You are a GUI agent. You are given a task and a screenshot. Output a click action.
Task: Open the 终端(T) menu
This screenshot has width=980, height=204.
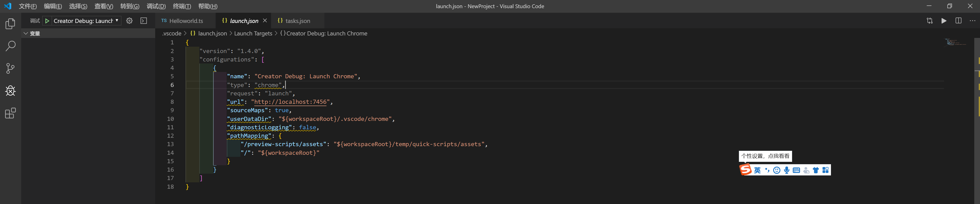click(x=182, y=6)
